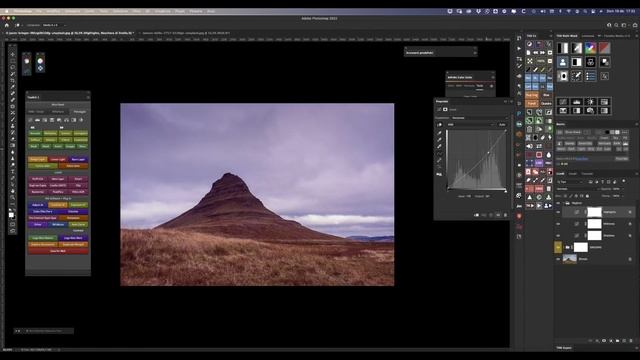Select the Move tool
640x360 pixels.
(x=13, y=54)
